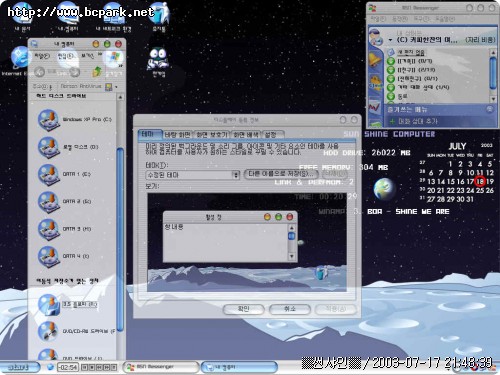The height and width of the screenshot is (375, 500).
Task: Click the OK button in Display Properties
Action: [244, 309]
